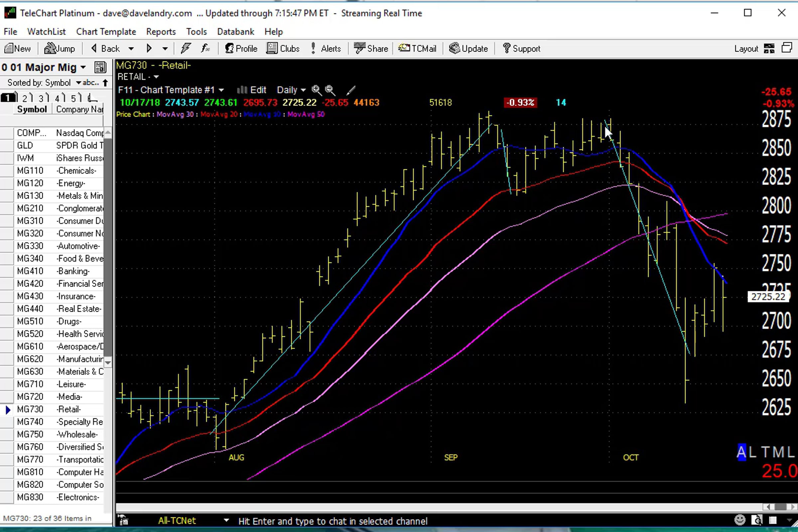Click the chat input field
Screen dimensions: 798x532
(x=475, y=520)
